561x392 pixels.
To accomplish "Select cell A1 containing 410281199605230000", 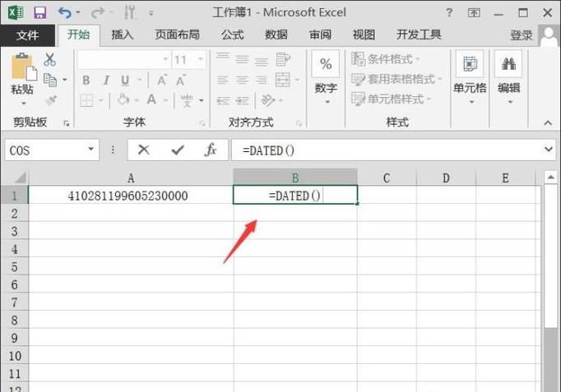I will tap(131, 195).
